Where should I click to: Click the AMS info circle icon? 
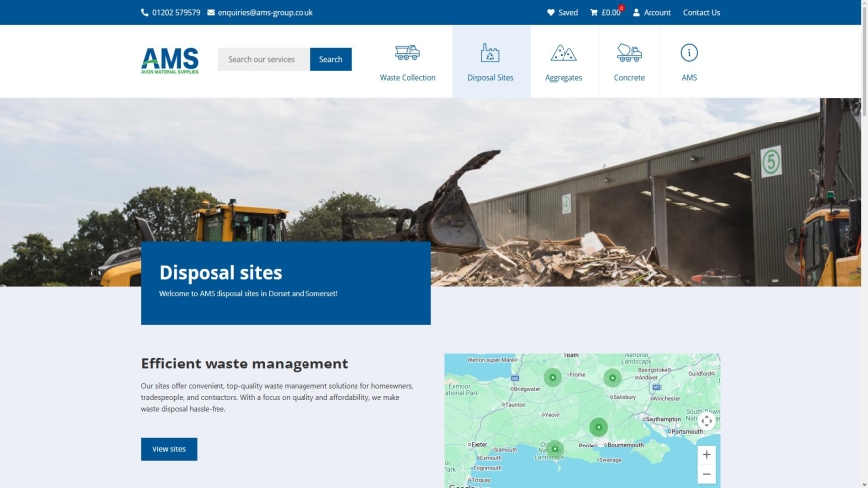(689, 53)
